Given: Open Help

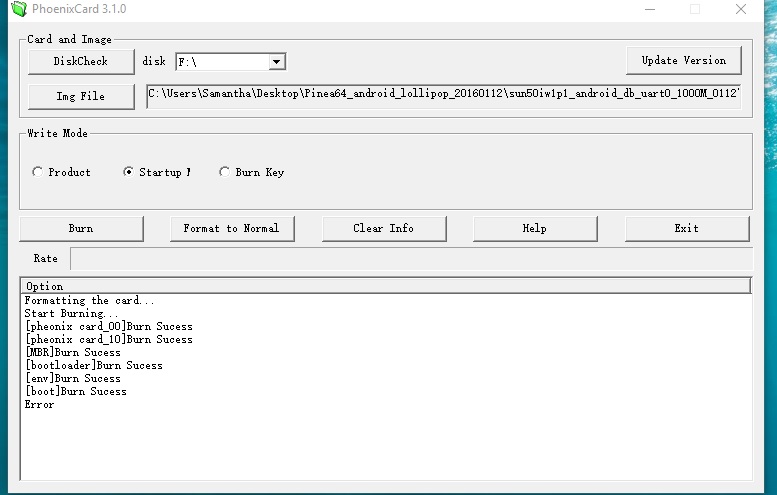Looking at the screenshot, I should [x=534, y=228].
